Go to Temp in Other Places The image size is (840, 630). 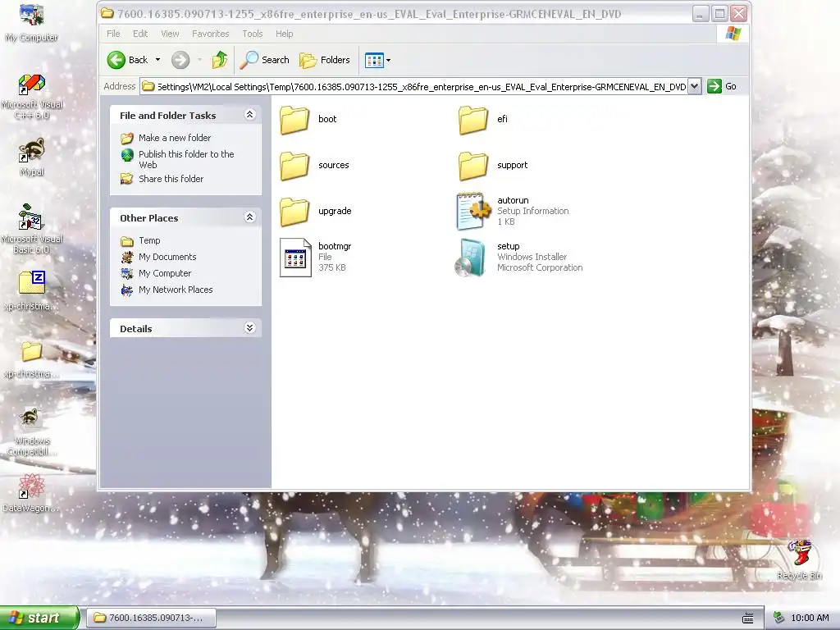149,240
